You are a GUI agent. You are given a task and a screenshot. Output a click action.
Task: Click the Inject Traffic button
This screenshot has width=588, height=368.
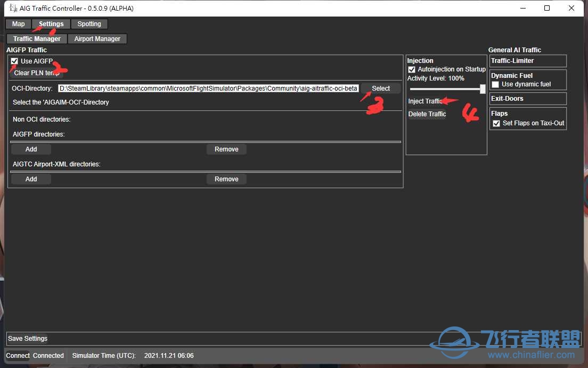coord(425,101)
